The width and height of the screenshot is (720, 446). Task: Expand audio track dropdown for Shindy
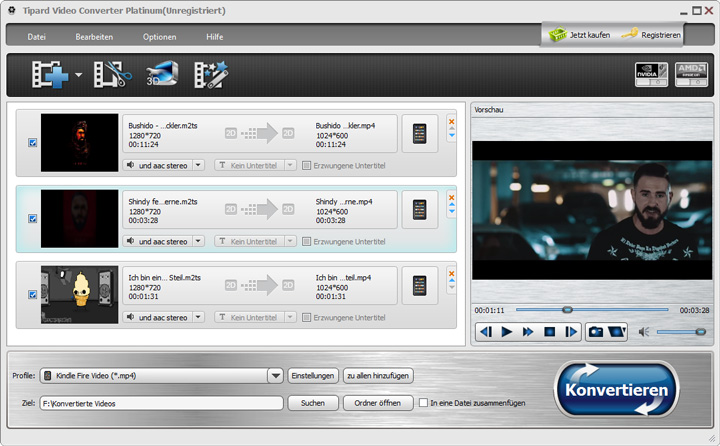tap(198, 241)
